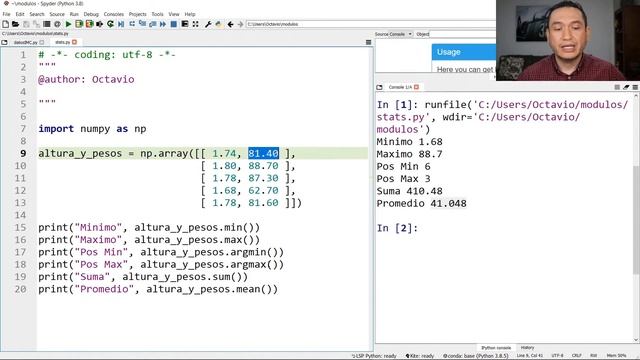This screenshot has height=360, width=640.
Task: Click the conda base Python 3.8.5 status item
Action: point(476,356)
